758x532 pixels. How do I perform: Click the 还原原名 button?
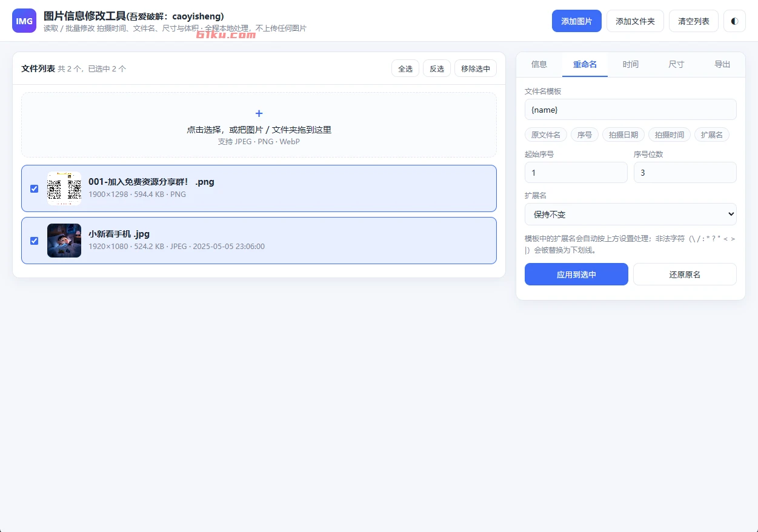(x=685, y=274)
